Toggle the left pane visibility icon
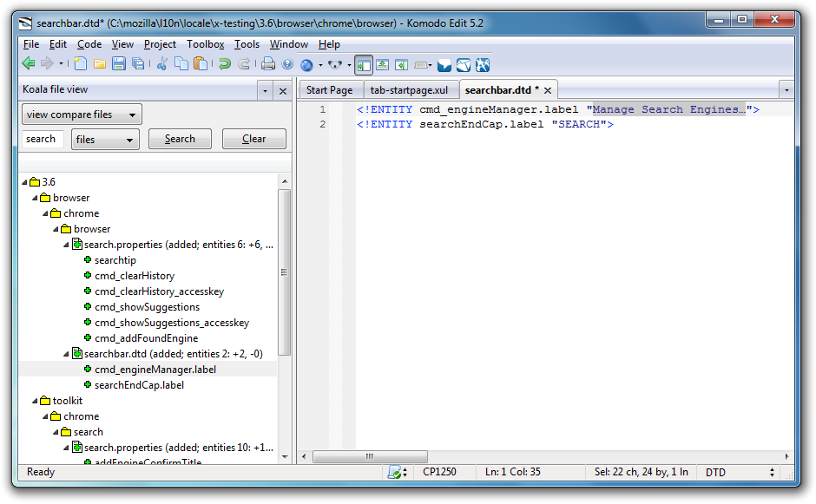This screenshot has width=816, height=504. 364,65
